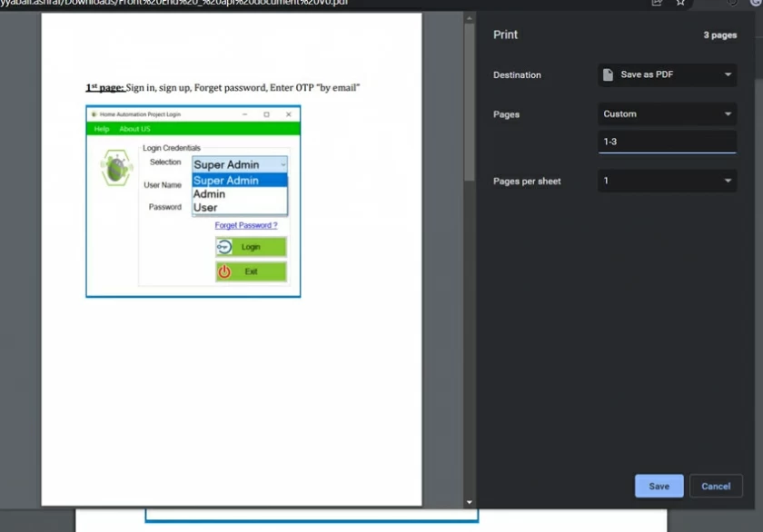The height and width of the screenshot is (532, 763).
Task: Open the About US menu in the login preview
Action: click(x=134, y=128)
